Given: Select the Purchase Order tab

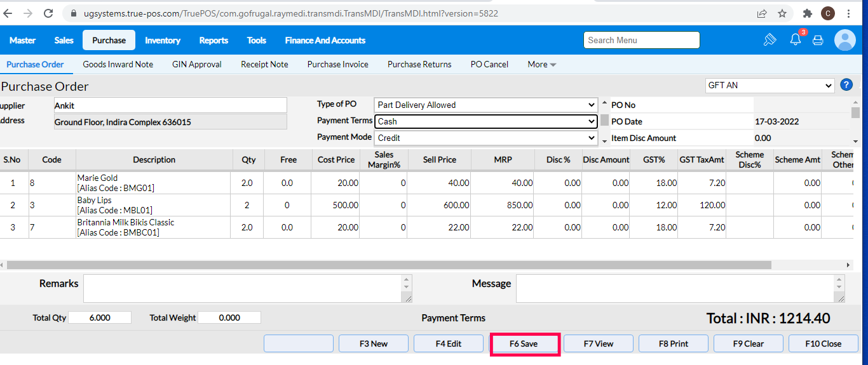Looking at the screenshot, I should [35, 64].
